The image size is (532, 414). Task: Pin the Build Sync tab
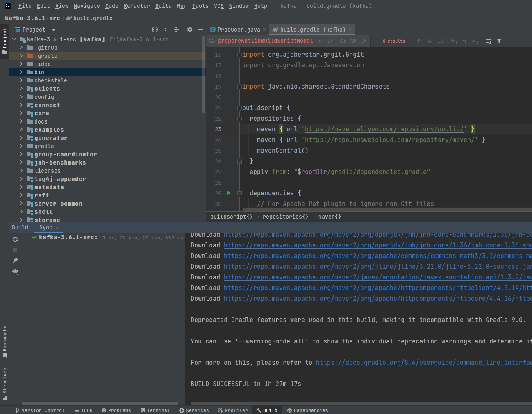tap(15, 261)
